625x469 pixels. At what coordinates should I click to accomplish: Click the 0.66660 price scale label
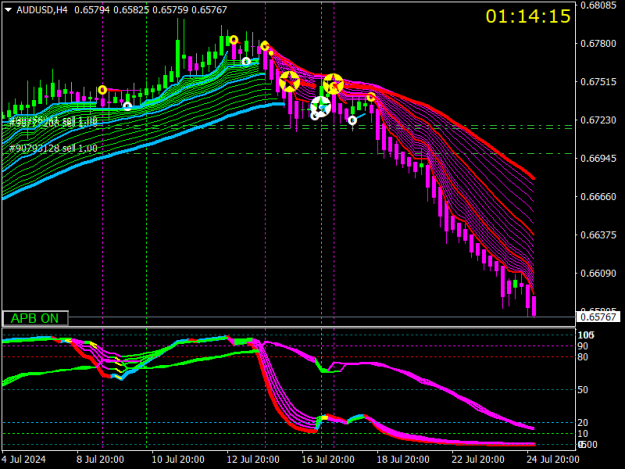pos(598,196)
